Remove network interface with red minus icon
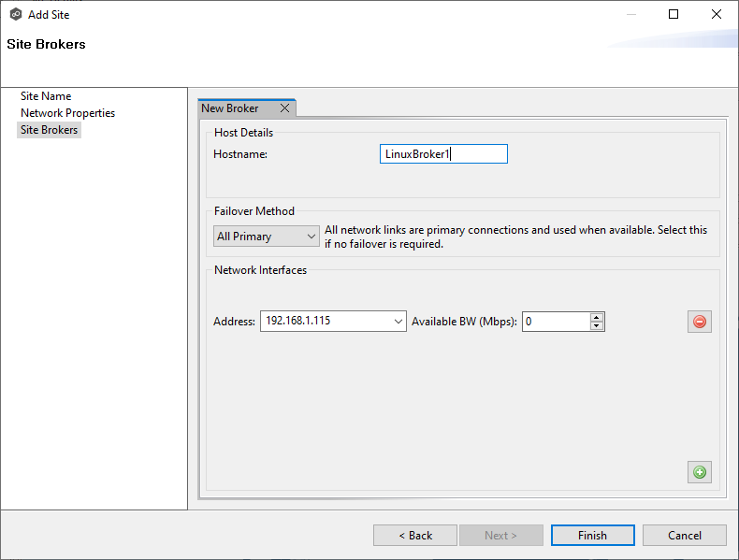This screenshot has width=739, height=560. point(699,322)
